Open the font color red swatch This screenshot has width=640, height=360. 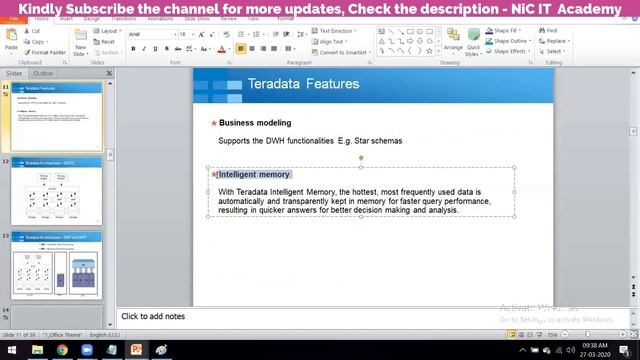pos(222,49)
